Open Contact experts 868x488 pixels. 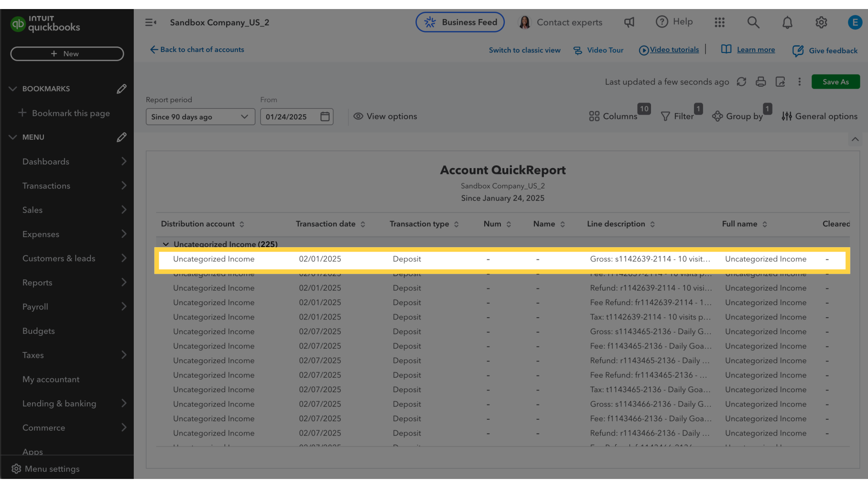click(560, 22)
